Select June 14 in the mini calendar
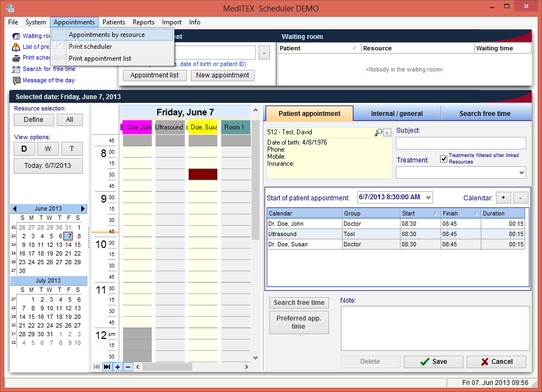 click(68, 245)
